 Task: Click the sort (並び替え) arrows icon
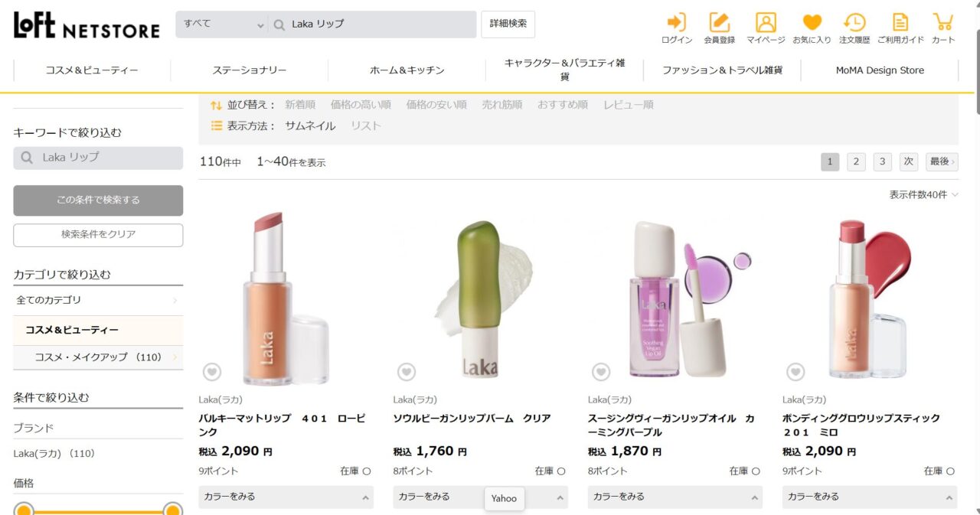(x=217, y=105)
